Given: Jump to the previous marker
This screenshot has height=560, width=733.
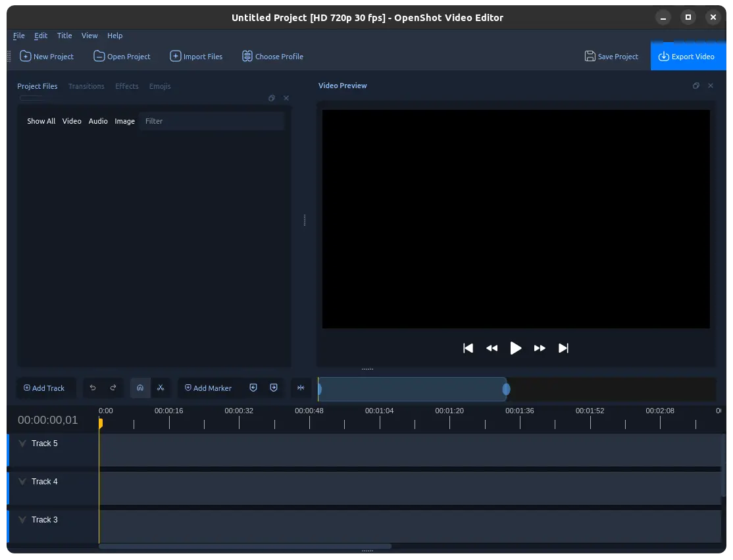Looking at the screenshot, I should tap(253, 388).
